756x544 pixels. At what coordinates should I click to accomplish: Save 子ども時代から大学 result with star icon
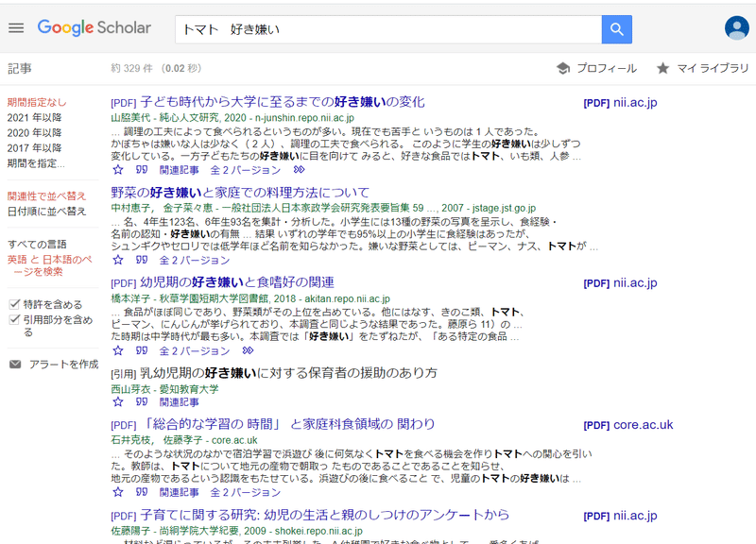[117, 170]
